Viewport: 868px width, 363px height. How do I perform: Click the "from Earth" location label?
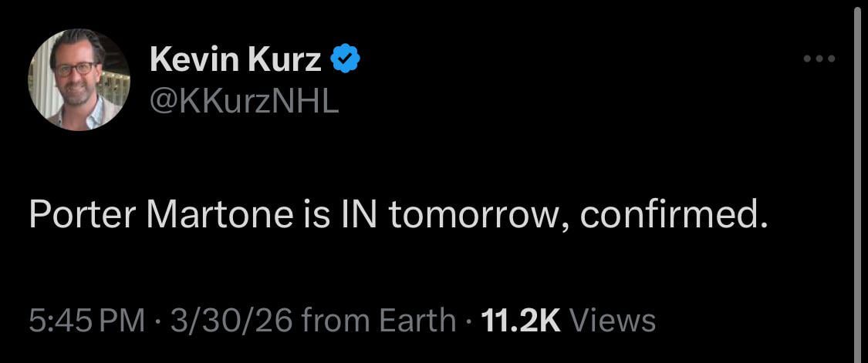[x=380, y=321]
